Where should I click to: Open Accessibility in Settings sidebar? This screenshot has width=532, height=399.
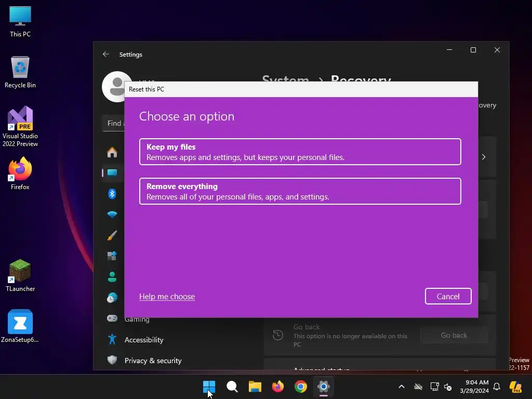(144, 340)
